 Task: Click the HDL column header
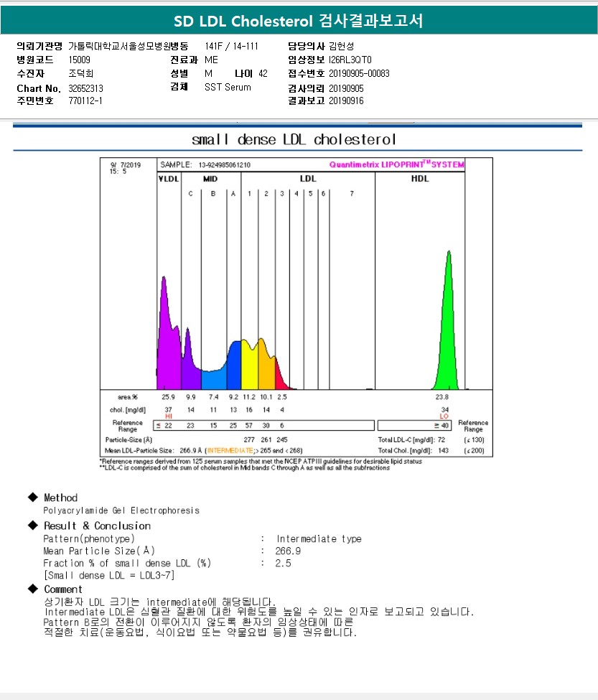pos(419,179)
